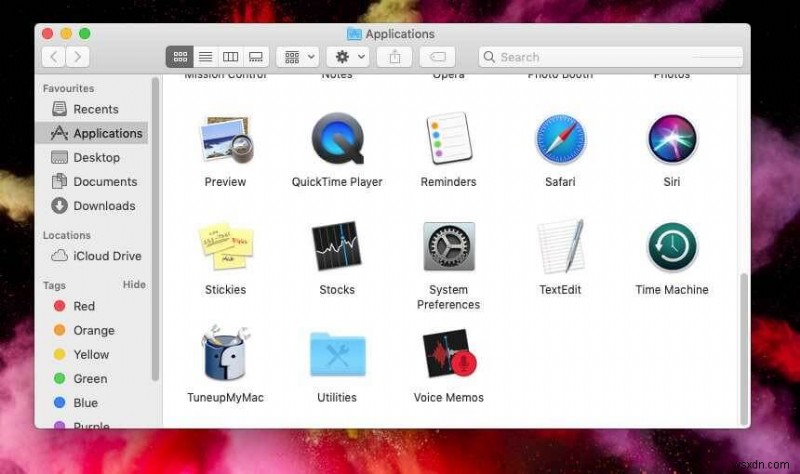Select the Stocks app icon
The width and height of the screenshot is (800, 474).
click(x=337, y=246)
